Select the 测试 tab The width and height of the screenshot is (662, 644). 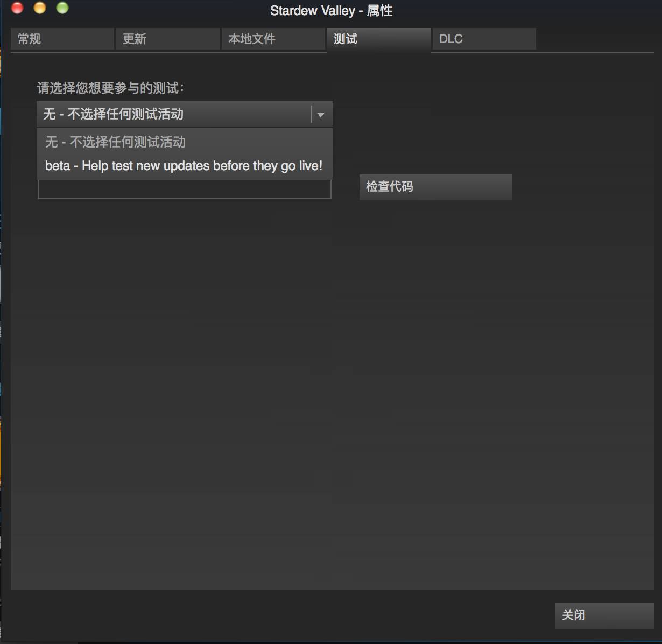(378, 39)
